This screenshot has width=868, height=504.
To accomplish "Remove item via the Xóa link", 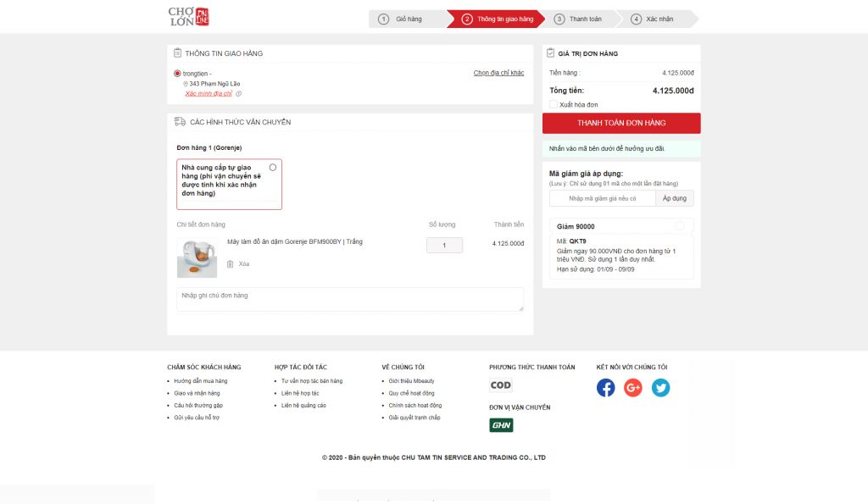I will (243, 264).
